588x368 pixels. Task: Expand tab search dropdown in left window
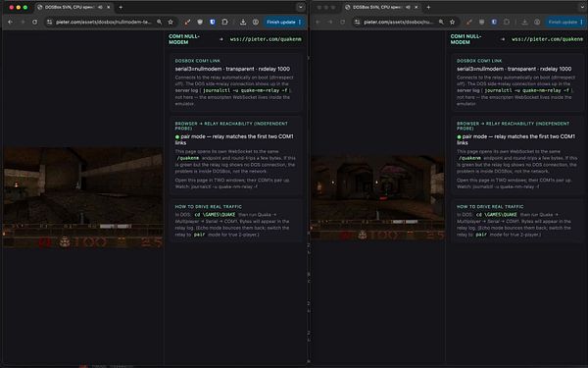[301, 7]
